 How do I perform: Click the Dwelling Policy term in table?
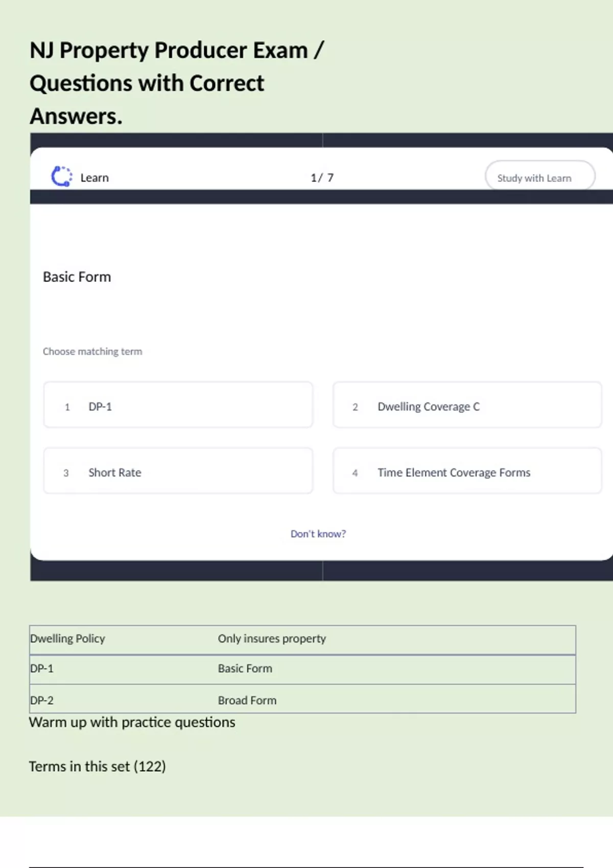pos(67,639)
